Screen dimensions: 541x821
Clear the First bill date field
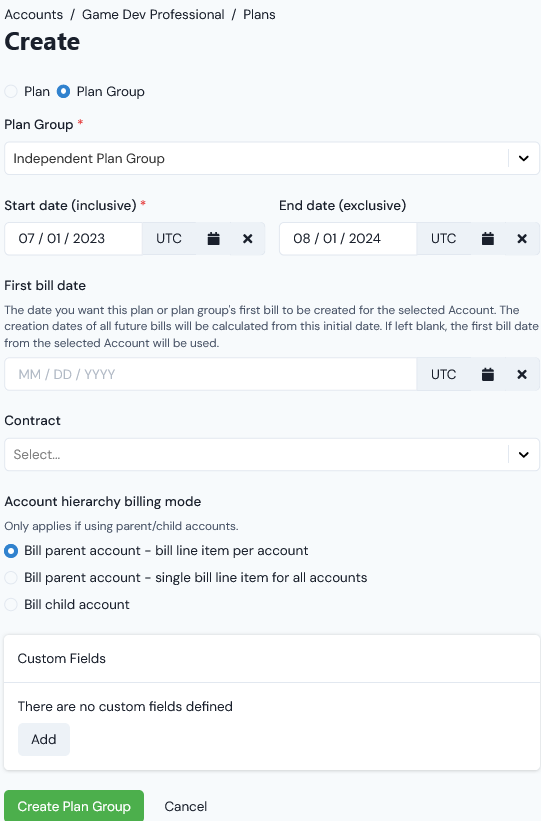[522, 374]
